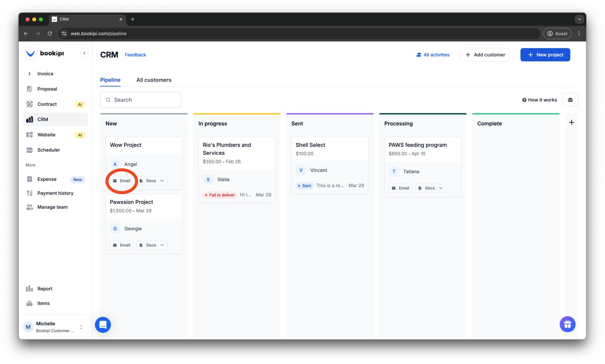Open Payment history page
Viewport: 605px width, 364px height.
[x=55, y=193]
